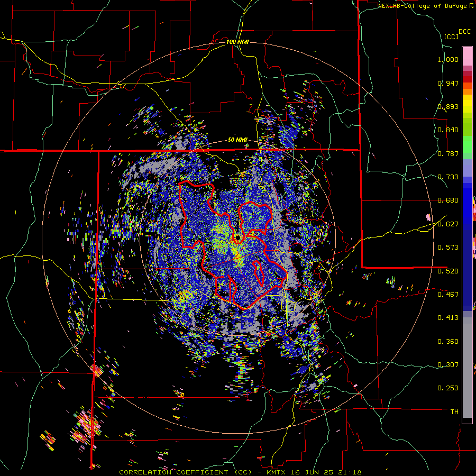The height and width of the screenshot is (476, 476).
Task: Select the 0.893 scale value
Action: (x=448, y=106)
